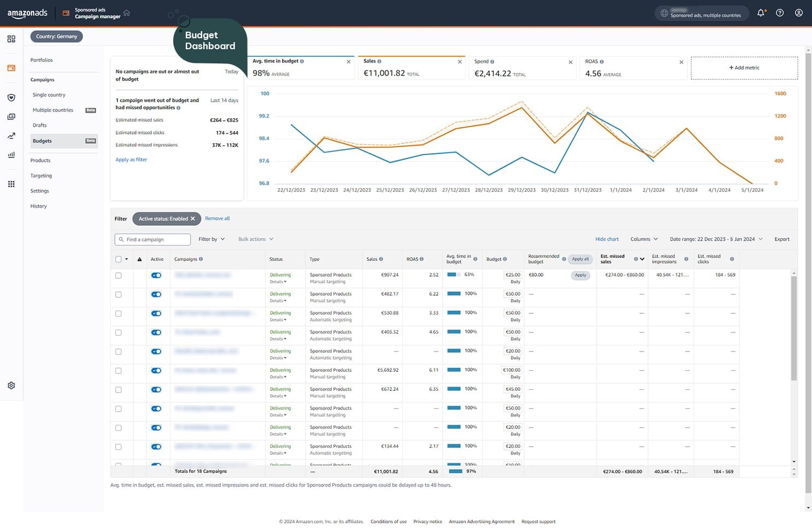Open the notifications bell icon
Screen dimensions: 812x532
coord(761,13)
